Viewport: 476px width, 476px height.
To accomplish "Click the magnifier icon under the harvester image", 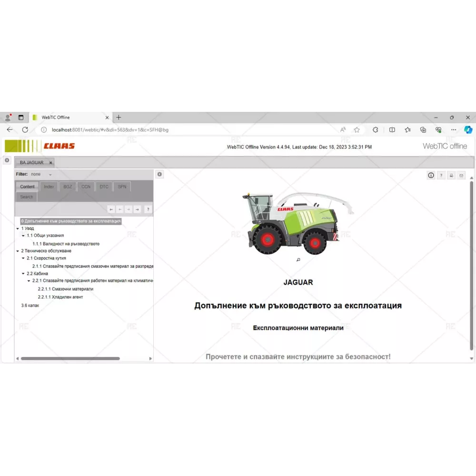I will 298,259.
